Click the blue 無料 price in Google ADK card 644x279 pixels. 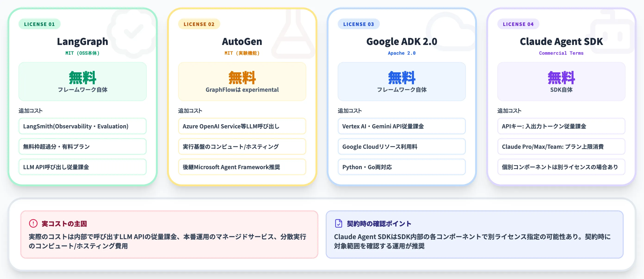tap(402, 78)
